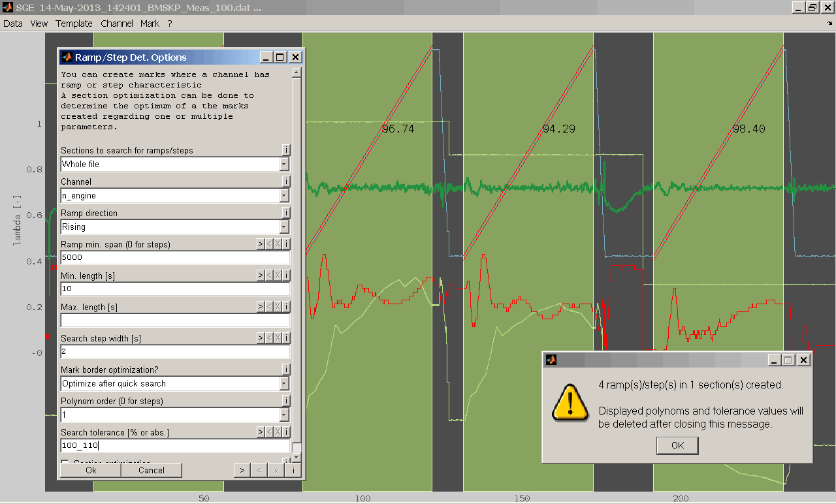Open the Data menu
This screenshot has width=836, height=504.
coord(13,24)
